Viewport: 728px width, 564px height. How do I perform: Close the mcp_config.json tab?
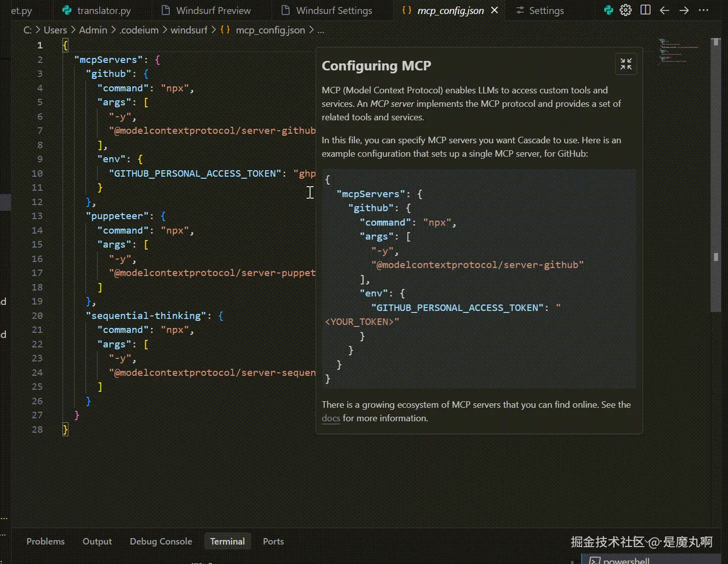[x=494, y=10]
